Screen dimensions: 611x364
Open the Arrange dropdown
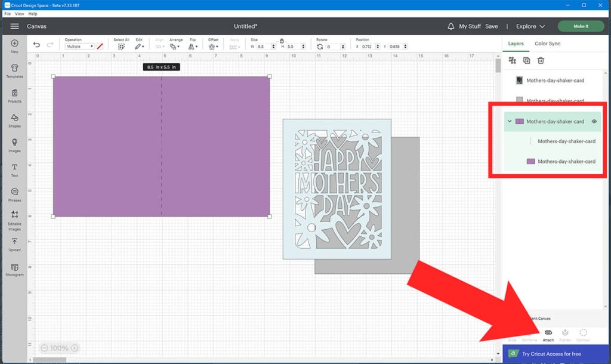point(175,47)
